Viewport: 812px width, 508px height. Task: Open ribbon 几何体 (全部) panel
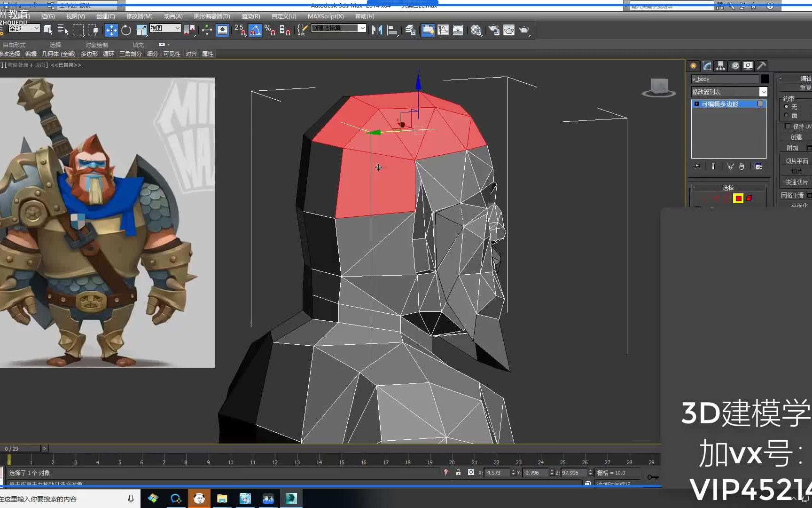coord(58,54)
